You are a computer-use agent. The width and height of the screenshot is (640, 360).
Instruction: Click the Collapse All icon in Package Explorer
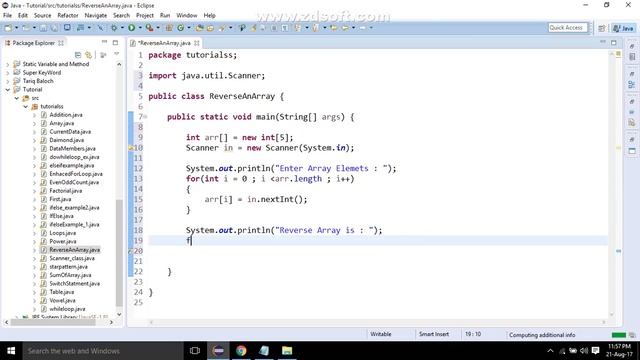(x=78, y=55)
